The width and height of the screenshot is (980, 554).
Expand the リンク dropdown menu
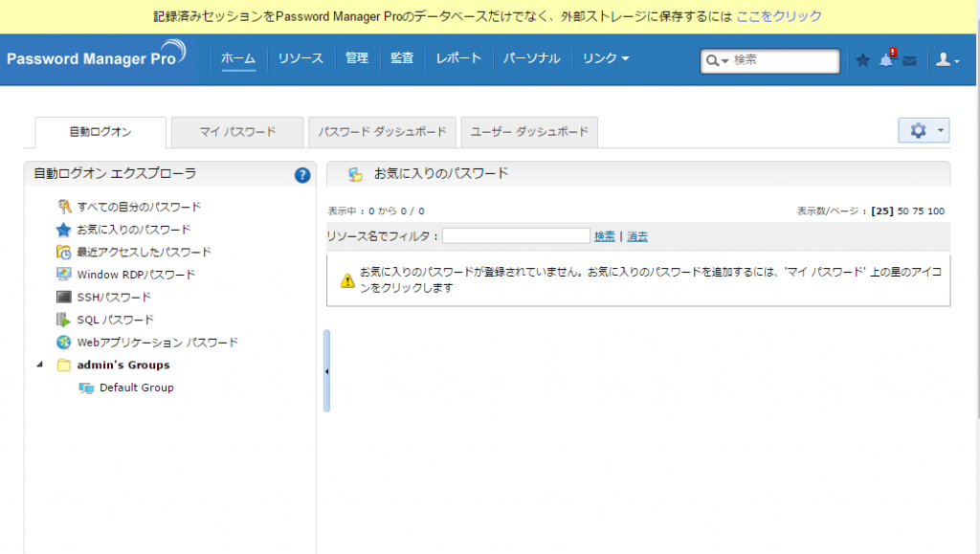point(606,59)
